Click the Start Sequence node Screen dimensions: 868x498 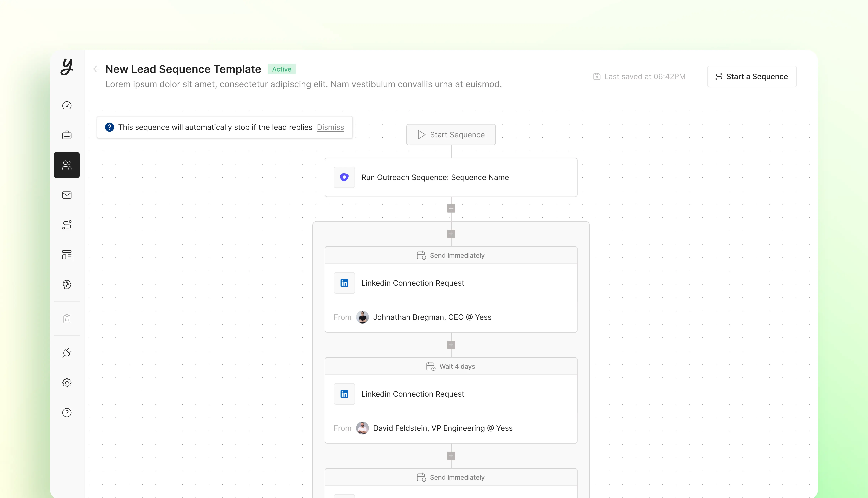tap(451, 135)
